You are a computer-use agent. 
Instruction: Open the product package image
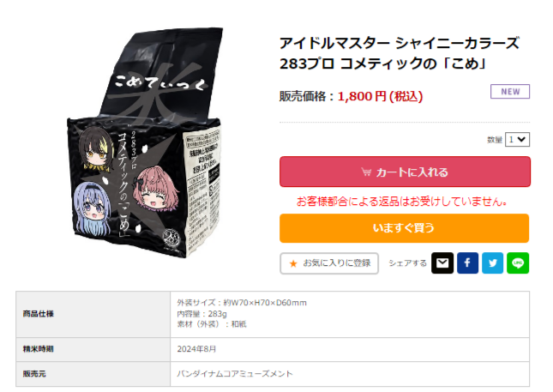tap(144, 142)
